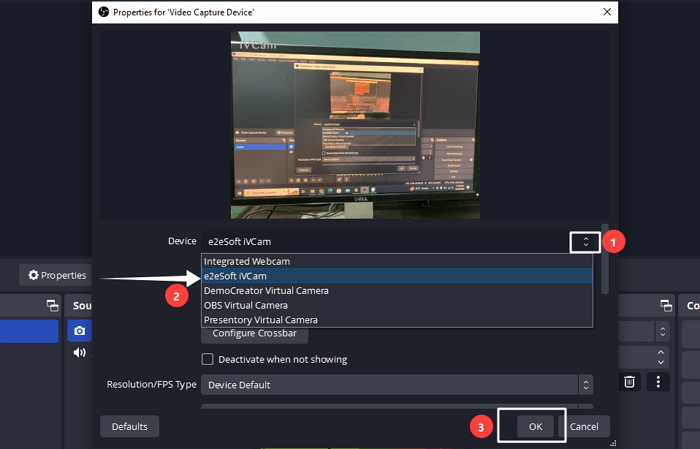Select Integrated Webcam from device list
This screenshot has width=700, height=449.
point(397,262)
